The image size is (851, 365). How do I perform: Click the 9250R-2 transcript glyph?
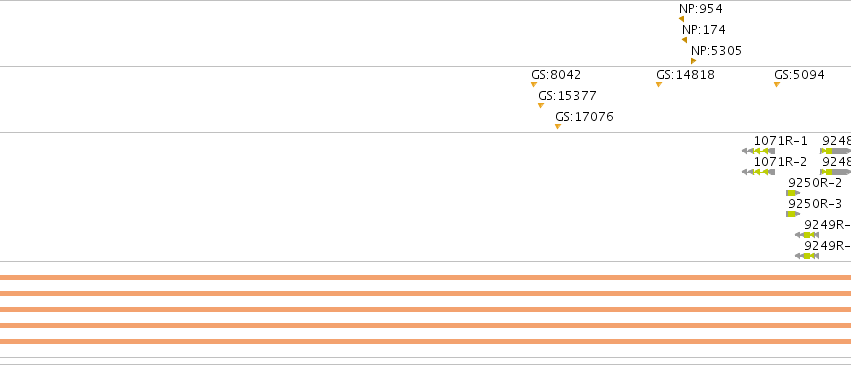click(793, 193)
